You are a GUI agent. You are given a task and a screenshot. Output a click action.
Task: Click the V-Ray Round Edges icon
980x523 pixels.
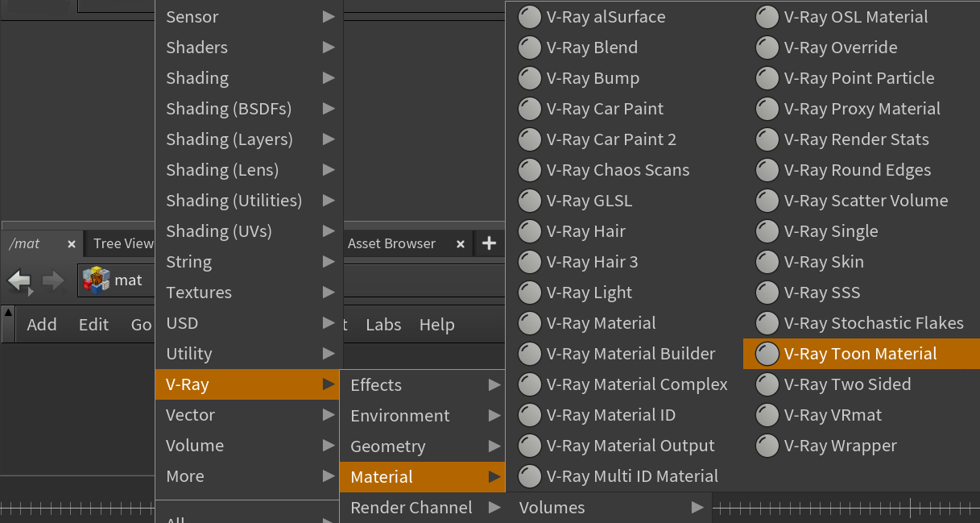click(767, 170)
